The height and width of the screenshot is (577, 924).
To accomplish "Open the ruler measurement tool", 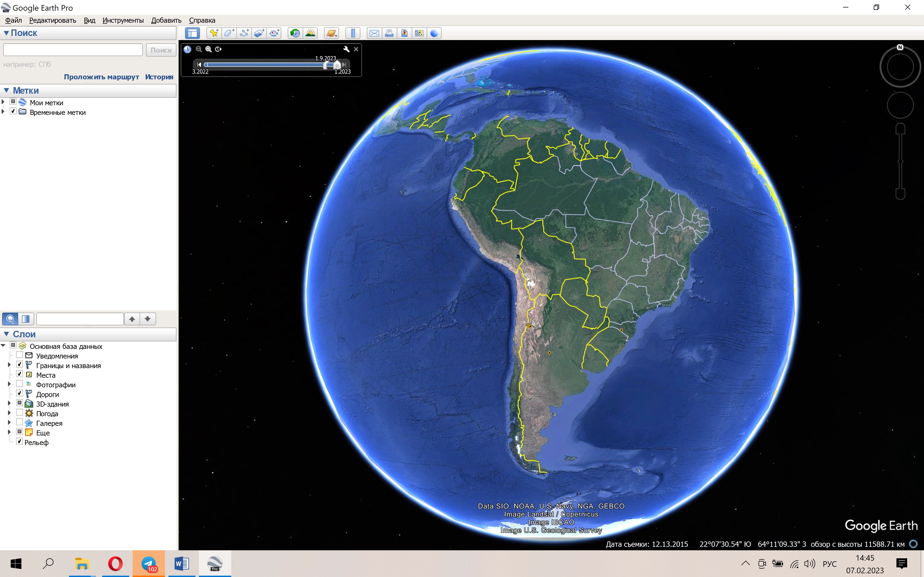I will [x=353, y=33].
